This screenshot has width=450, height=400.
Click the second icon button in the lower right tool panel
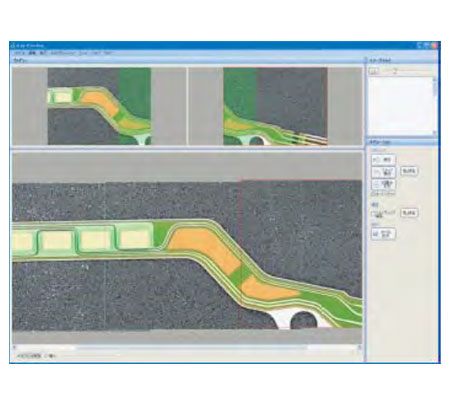383,172
